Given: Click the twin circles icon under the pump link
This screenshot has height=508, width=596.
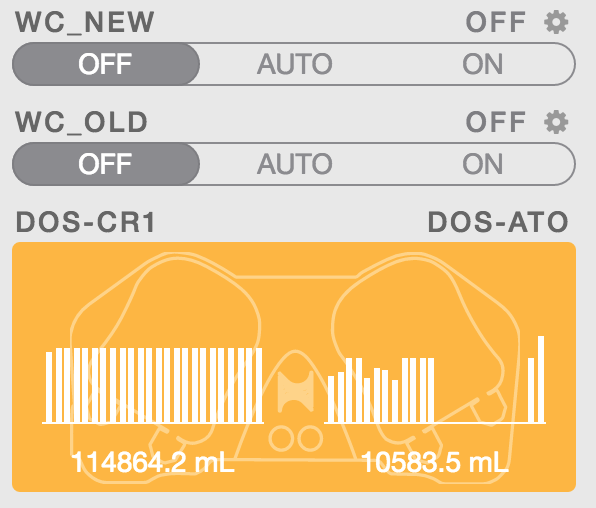Looking at the screenshot, I should (296, 438).
